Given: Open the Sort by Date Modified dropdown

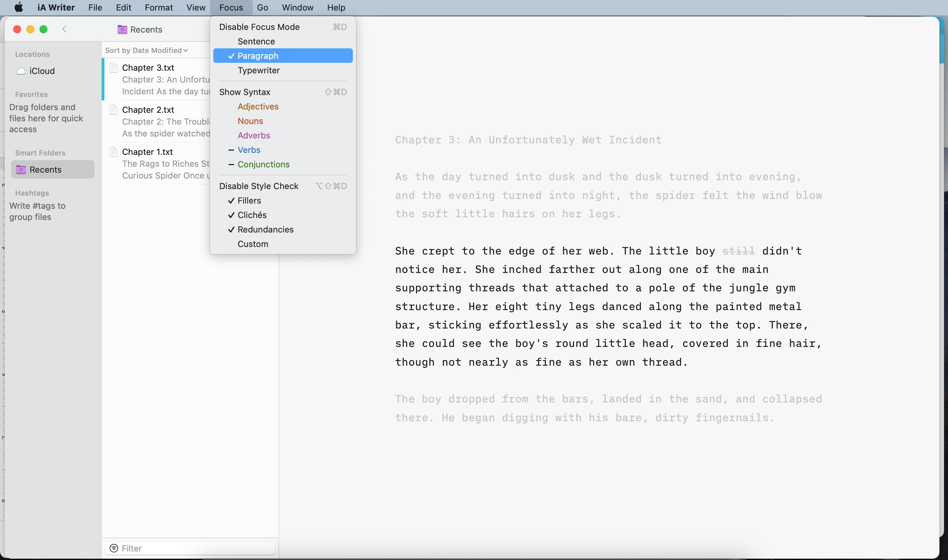Looking at the screenshot, I should [x=146, y=50].
